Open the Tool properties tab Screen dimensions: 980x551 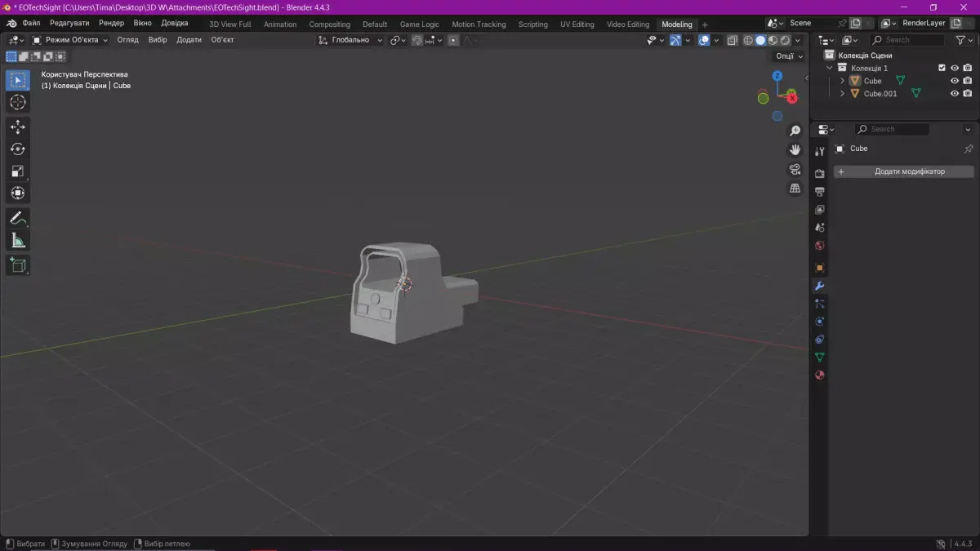coord(820,152)
